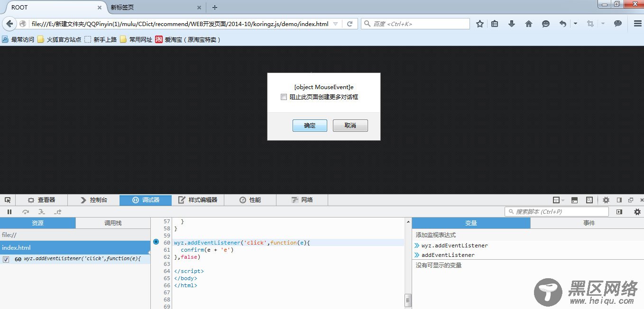Select the 资源 sources tab
Viewport: 644px width, 309px height.
(x=38, y=223)
